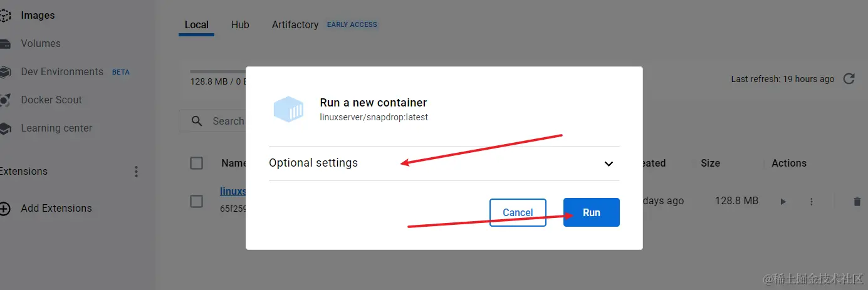Screen dimensions: 868x290
Task: Expand the Optional settings section
Action: (x=313, y=163)
